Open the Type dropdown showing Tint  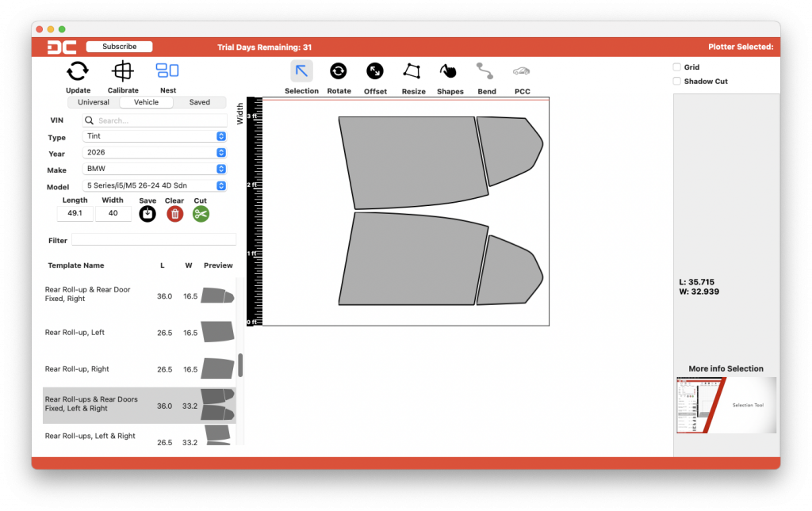coord(155,136)
